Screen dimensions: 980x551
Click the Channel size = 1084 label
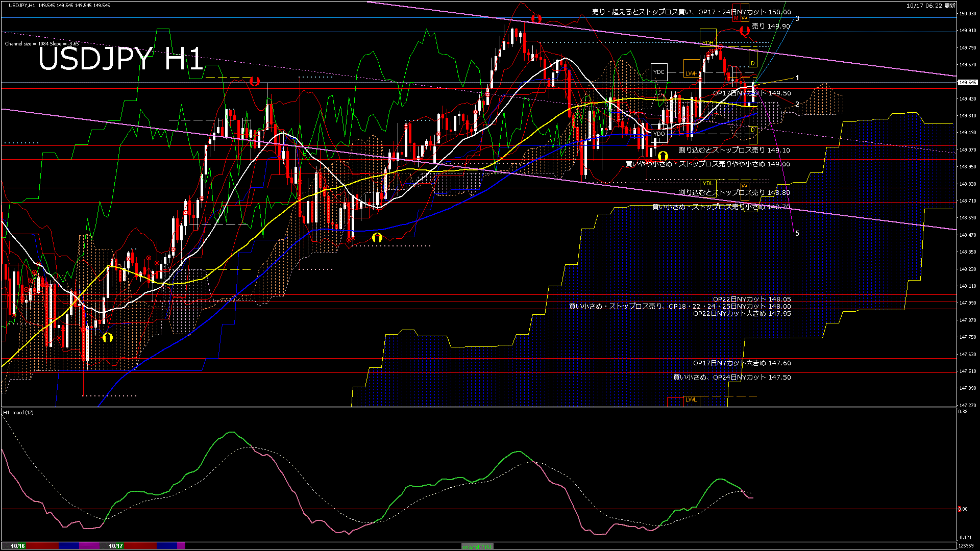42,44
